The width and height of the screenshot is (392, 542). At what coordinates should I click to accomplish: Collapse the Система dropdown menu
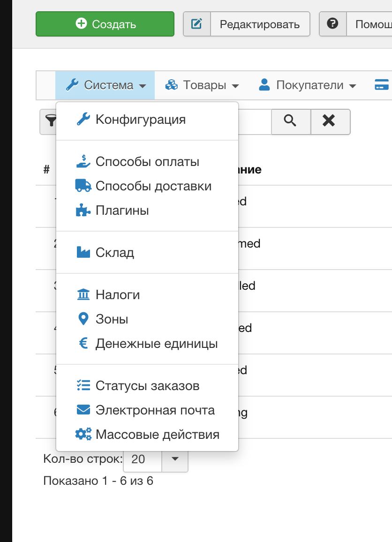105,85
